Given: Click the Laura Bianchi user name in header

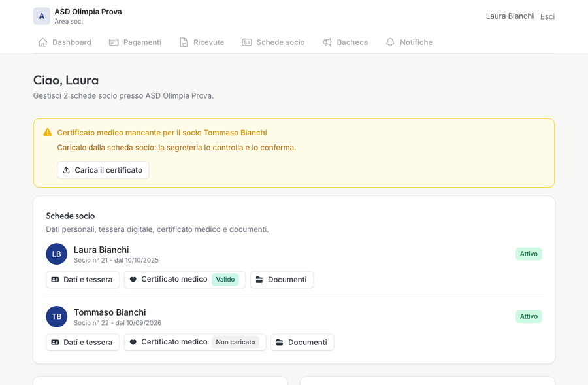Looking at the screenshot, I should coord(510,16).
